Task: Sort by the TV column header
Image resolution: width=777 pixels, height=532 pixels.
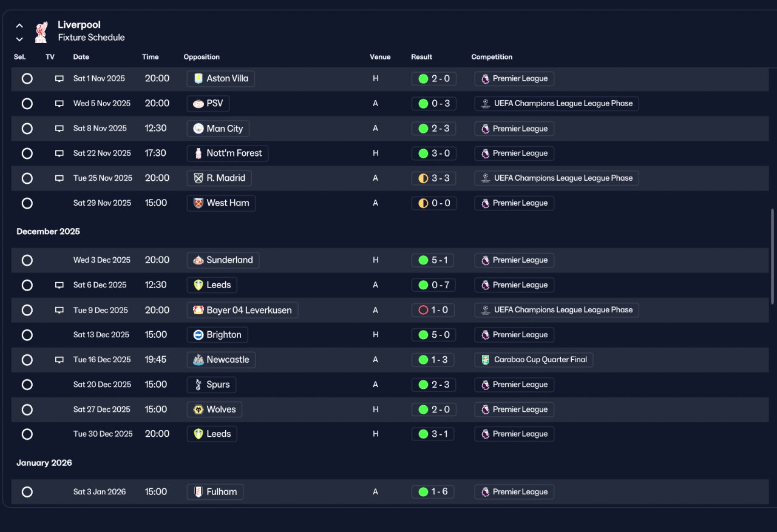Action: point(50,57)
